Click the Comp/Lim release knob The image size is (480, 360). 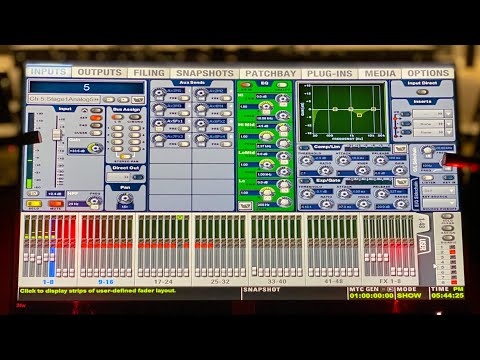click(380, 161)
